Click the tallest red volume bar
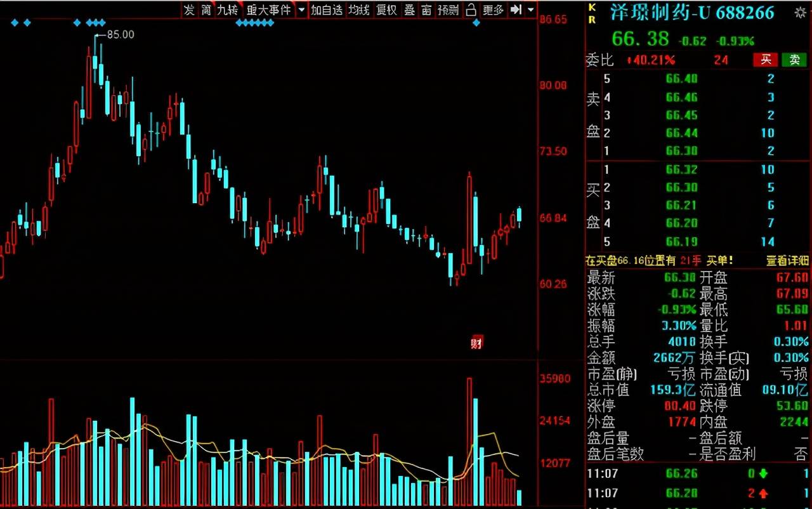The image size is (812, 509). (469, 442)
